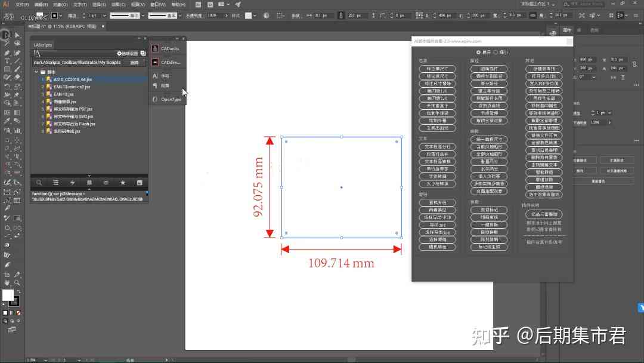Select the Gradient tool
644x363 pixels.
pyautogui.click(x=17, y=112)
